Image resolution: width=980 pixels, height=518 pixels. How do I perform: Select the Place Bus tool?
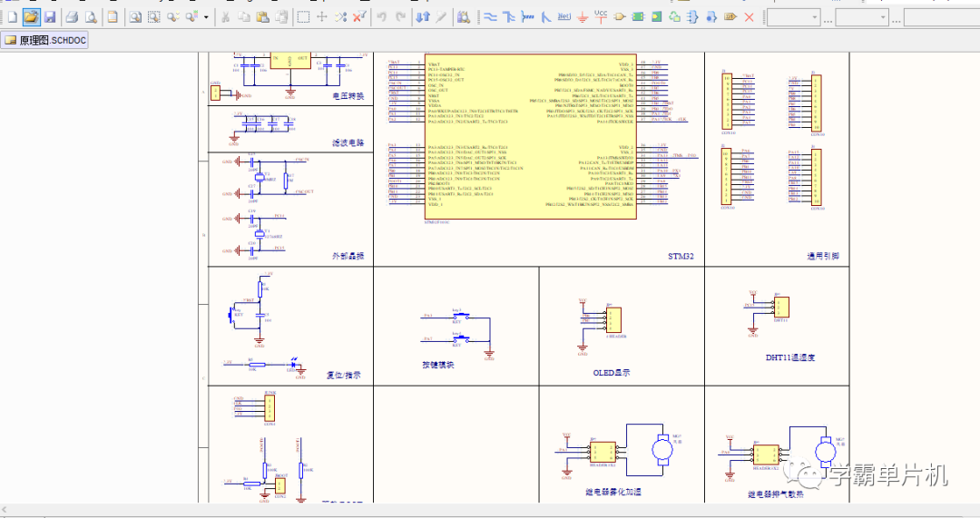click(509, 17)
